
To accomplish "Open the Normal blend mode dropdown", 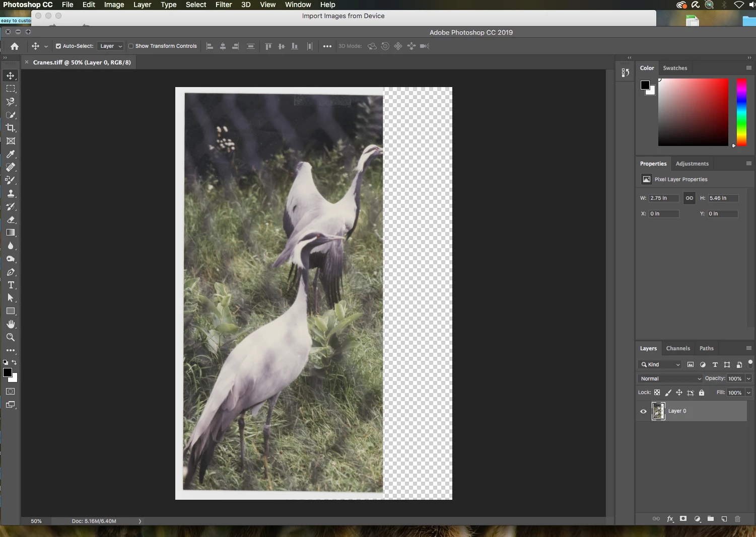I will [x=670, y=378].
